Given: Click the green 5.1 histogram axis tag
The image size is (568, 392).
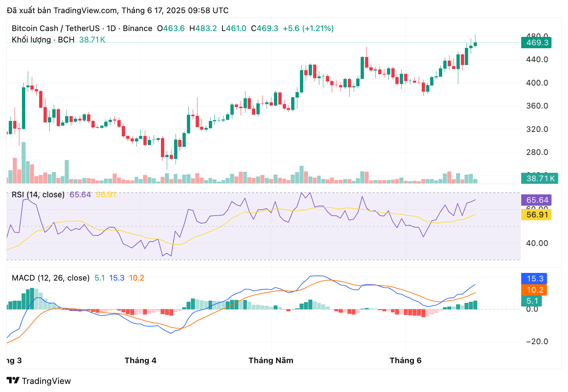Looking at the screenshot, I should [532, 301].
